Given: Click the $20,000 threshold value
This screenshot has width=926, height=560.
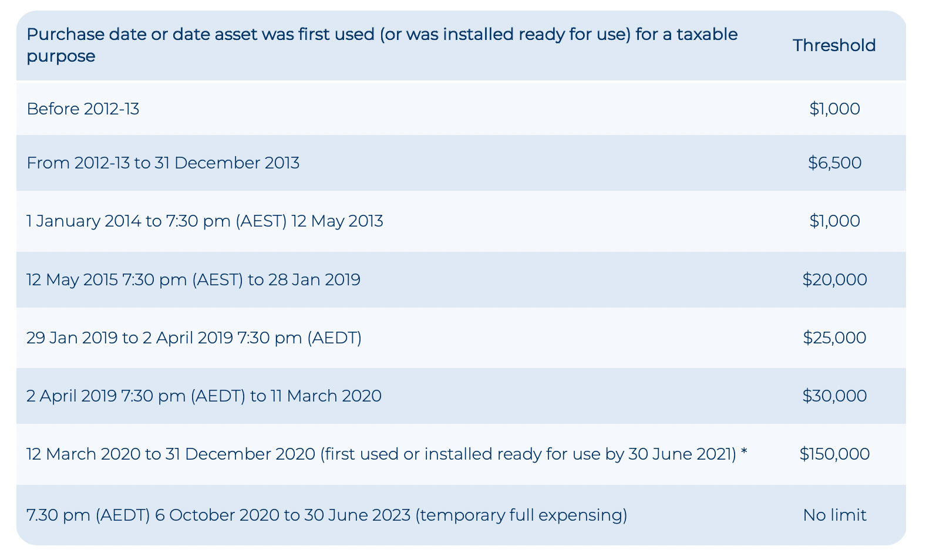Looking at the screenshot, I should tap(834, 279).
